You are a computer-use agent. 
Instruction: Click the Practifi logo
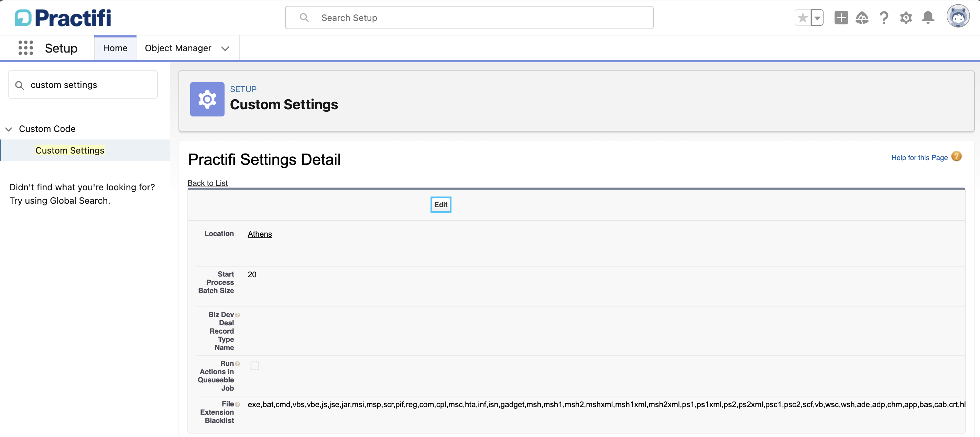tap(63, 18)
